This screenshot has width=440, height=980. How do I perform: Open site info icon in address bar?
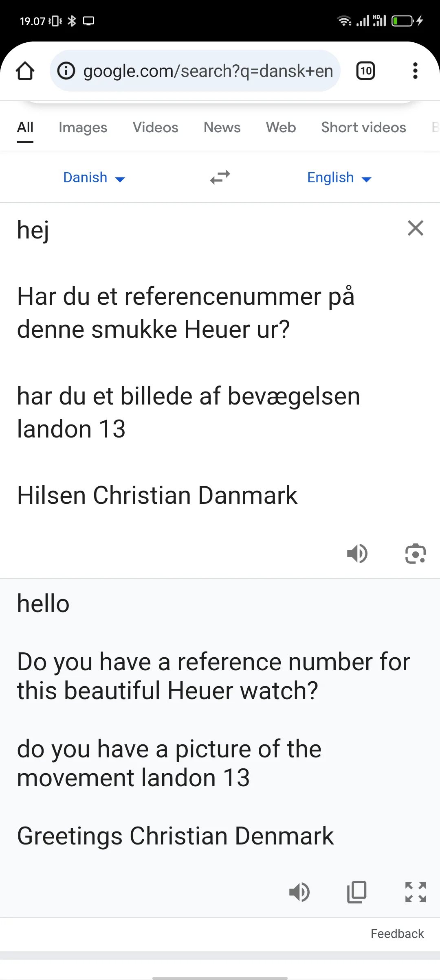[x=66, y=71]
